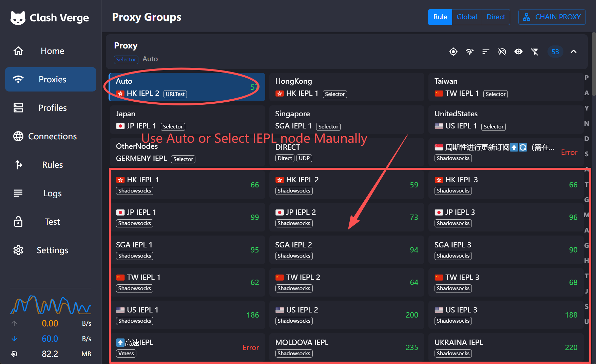This screenshot has height=364, width=596.
Task: Run delay check with the wifi icon
Action: coord(469,52)
